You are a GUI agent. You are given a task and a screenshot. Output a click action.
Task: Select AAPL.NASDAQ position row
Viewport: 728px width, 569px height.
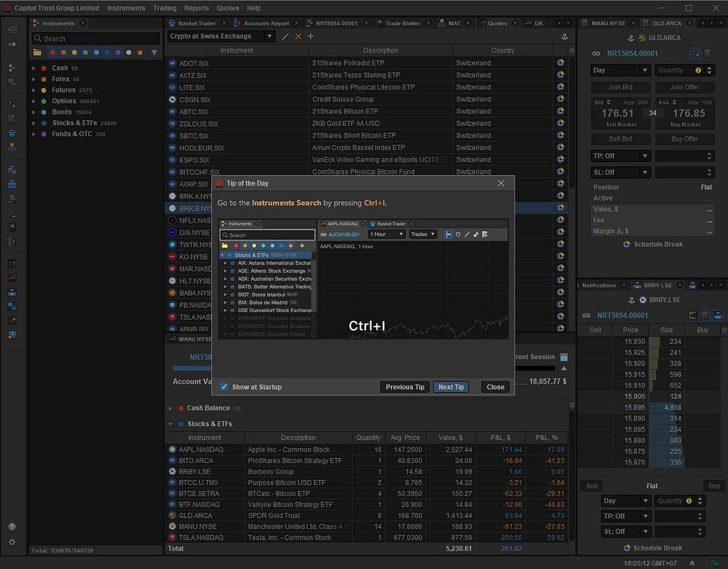[366, 450]
